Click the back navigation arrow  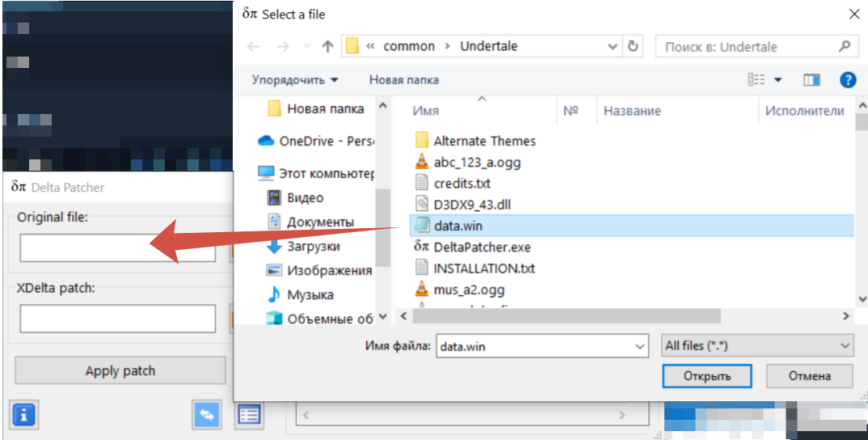[x=253, y=47]
